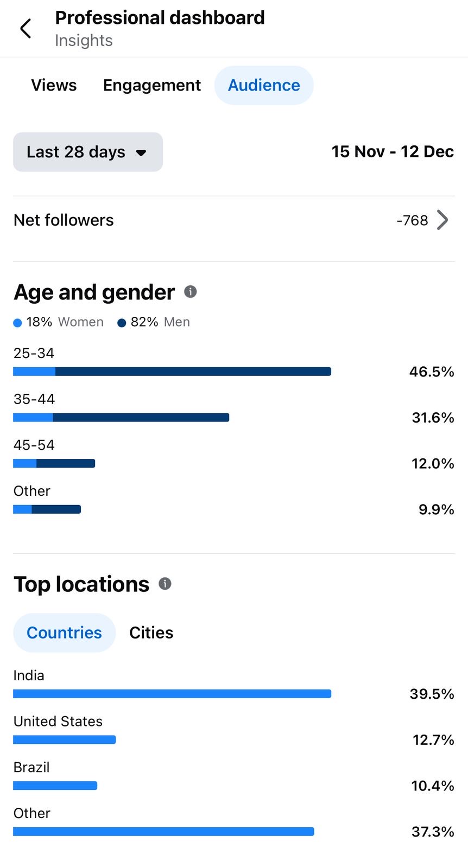Tap the 35-44 age group bar
This screenshot has width=468, height=868.
[121, 418]
